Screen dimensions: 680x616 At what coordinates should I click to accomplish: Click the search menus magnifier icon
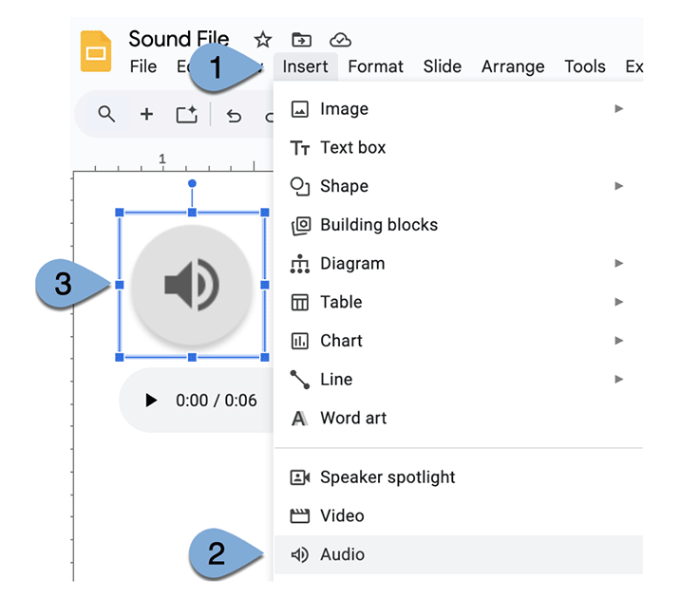click(x=106, y=115)
